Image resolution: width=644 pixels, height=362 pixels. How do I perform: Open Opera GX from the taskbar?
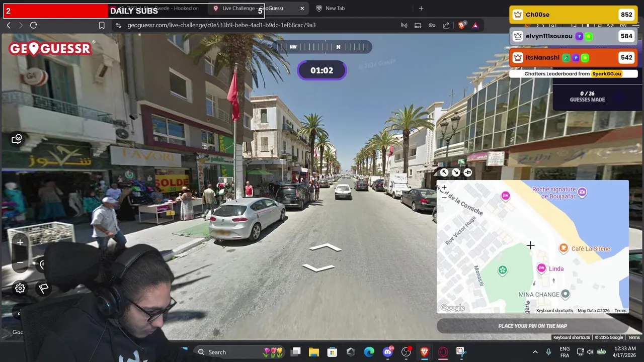[443, 352]
